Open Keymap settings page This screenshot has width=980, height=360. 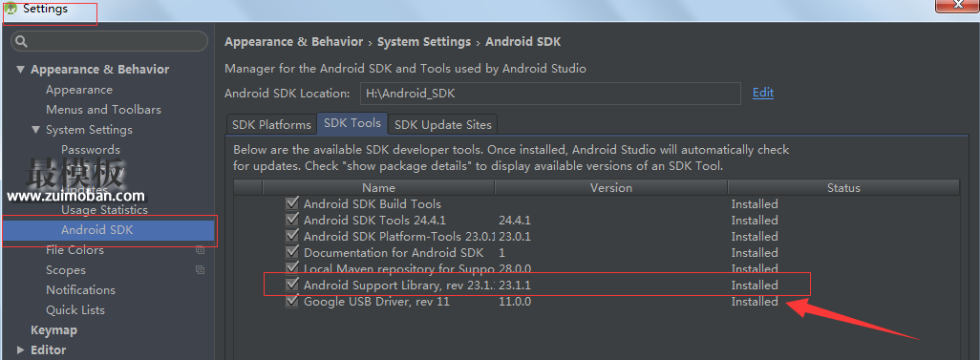[53, 330]
